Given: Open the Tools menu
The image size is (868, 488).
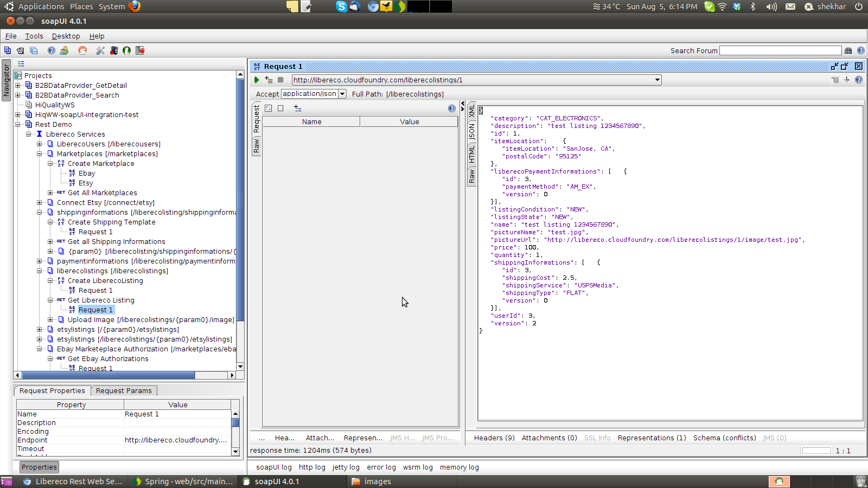Looking at the screenshot, I should click(x=34, y=36).
